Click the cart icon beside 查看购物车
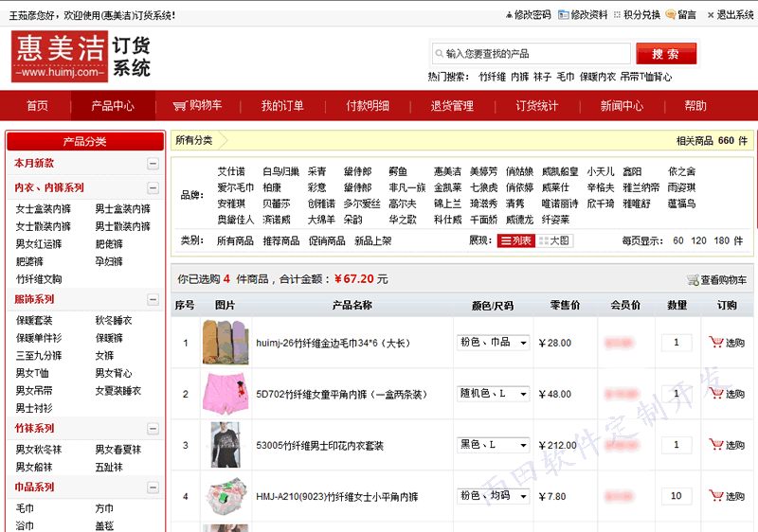Viewport: 758px width, 532px height. pyautogui.click(x=693, y=279)
